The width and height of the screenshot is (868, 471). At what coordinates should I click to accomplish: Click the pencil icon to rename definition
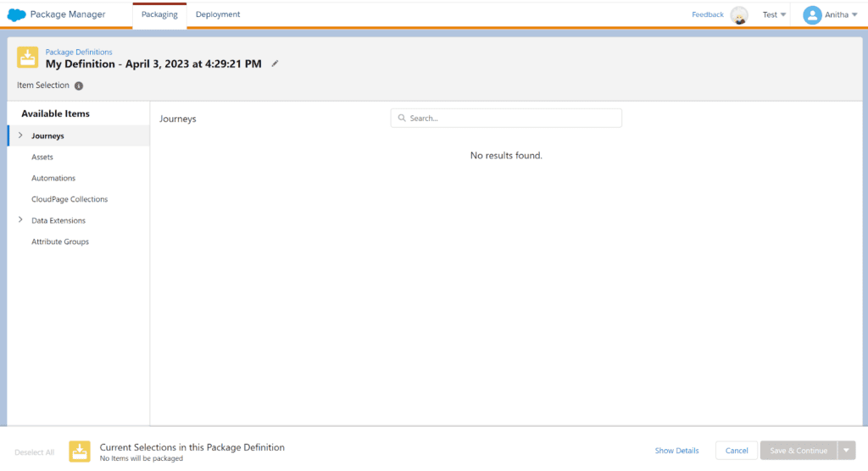[x=275, y=64]
